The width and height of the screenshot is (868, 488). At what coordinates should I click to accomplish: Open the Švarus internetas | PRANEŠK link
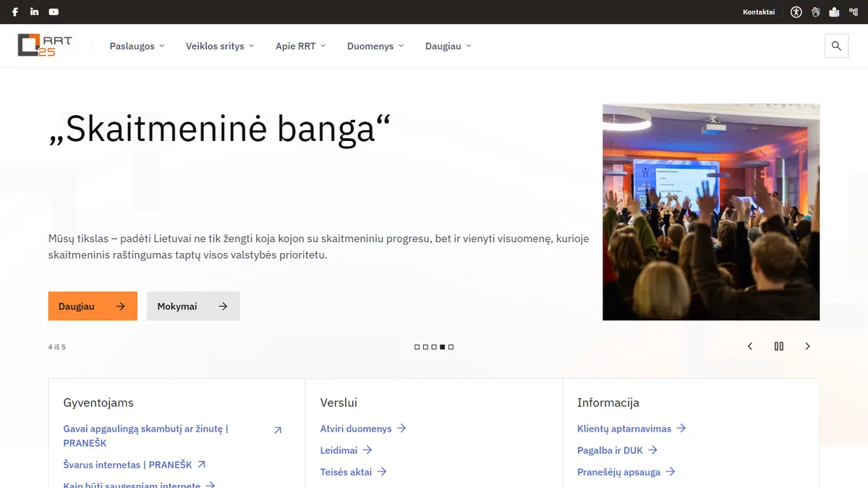[x=135, y=464]
